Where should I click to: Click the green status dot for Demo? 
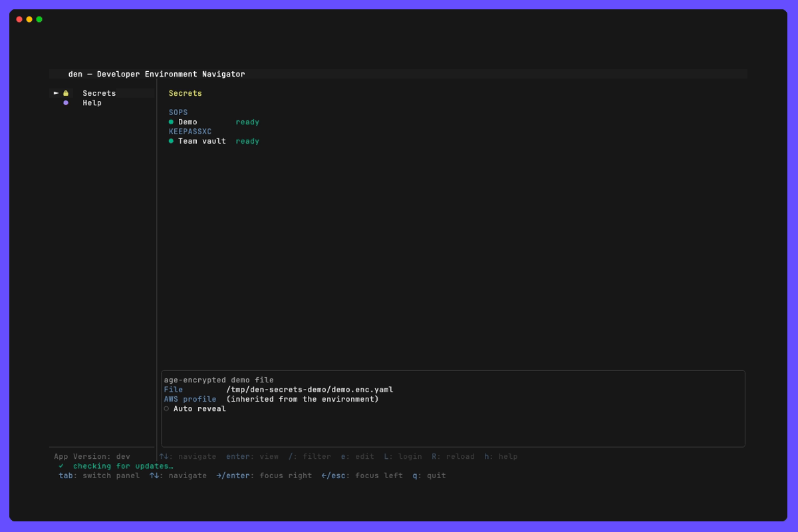pyautogui.click(x=171, y=122)
